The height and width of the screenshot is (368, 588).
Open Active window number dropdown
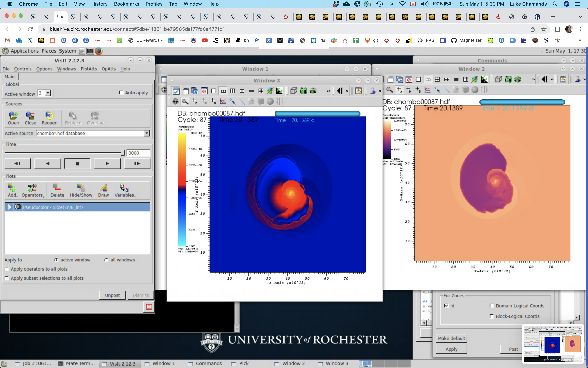point(48,93)
